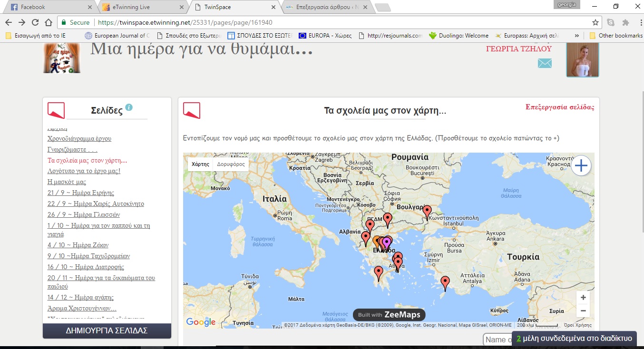
Task: Expand the bookmarks overflow chevron
Action: (577, 36)
